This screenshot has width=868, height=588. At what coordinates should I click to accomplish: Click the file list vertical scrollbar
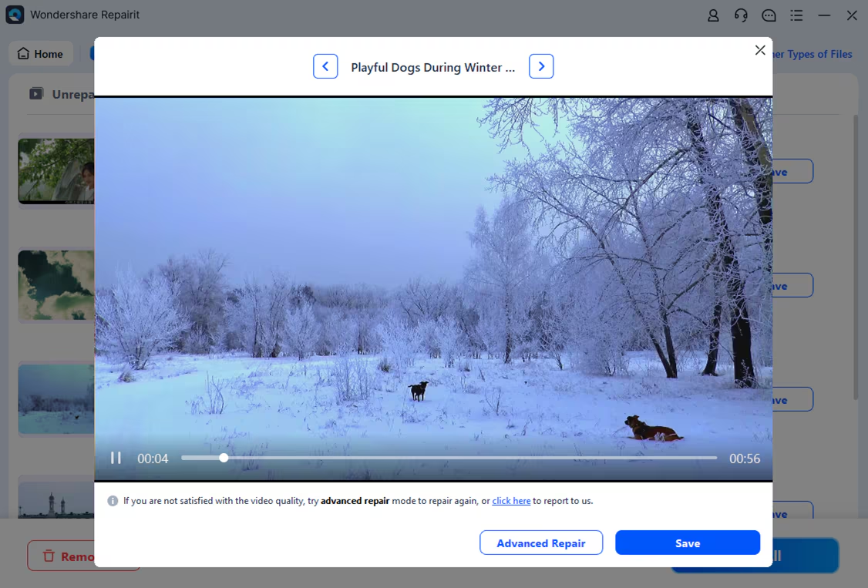(x=855, y=254)
